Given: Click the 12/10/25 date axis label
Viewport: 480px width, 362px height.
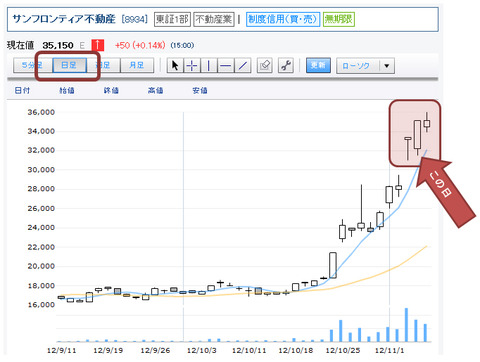Looking at the screenshot, I should coord(343,351).
